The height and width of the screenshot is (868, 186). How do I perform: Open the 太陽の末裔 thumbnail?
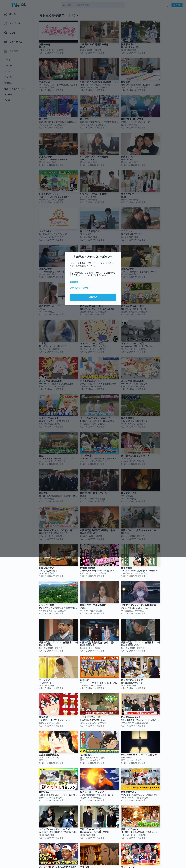click(59, 31)
